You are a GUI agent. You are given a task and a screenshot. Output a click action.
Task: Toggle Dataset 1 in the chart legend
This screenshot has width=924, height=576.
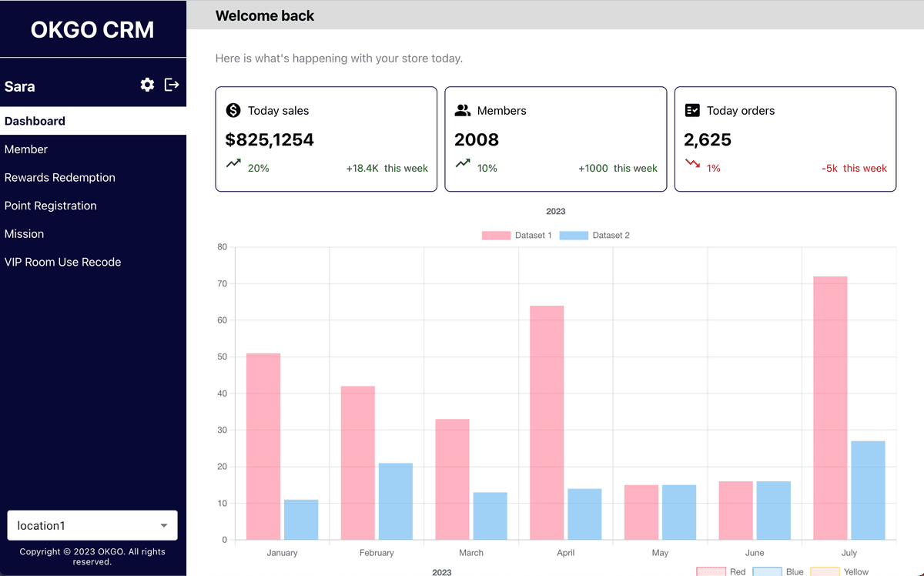[517, 236]
